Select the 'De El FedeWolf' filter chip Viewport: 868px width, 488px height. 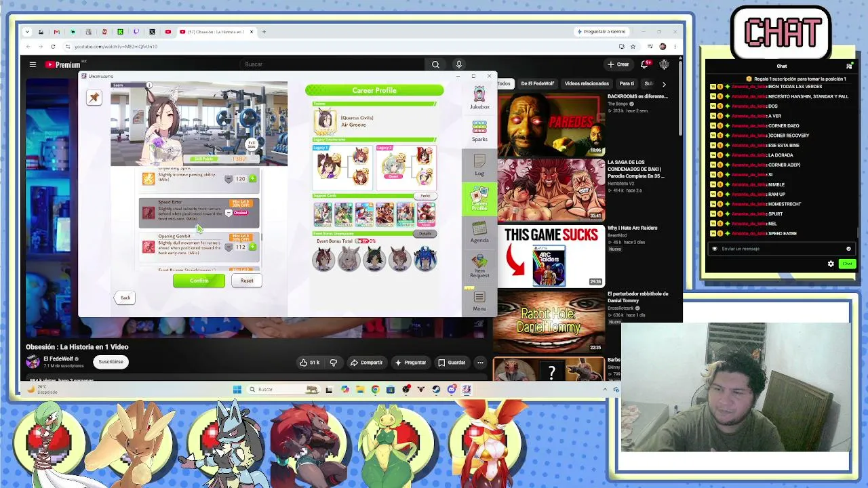537,83
